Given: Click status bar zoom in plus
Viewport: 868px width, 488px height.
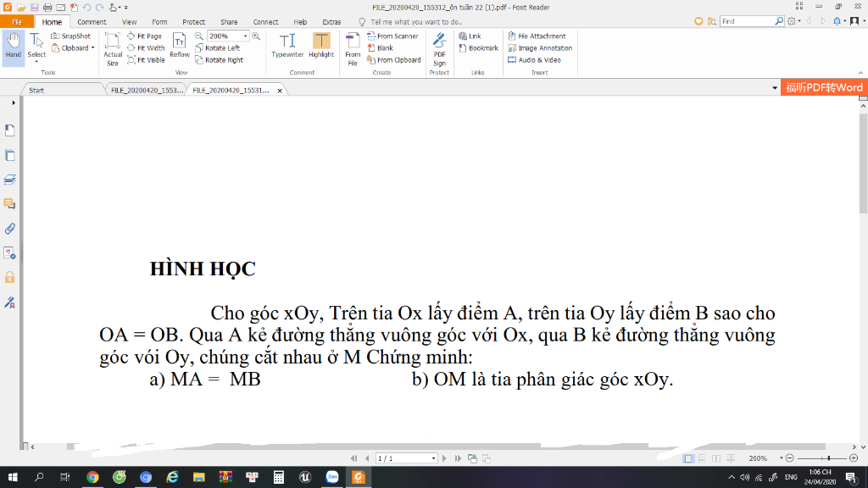Looking at the screenshot, I should pyautogui.click(x=854, y=458).
